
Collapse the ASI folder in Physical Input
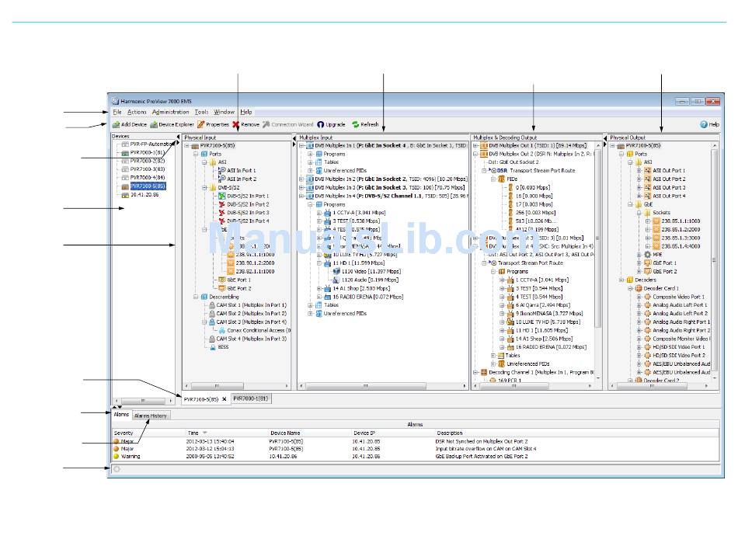tap(205, 162)
